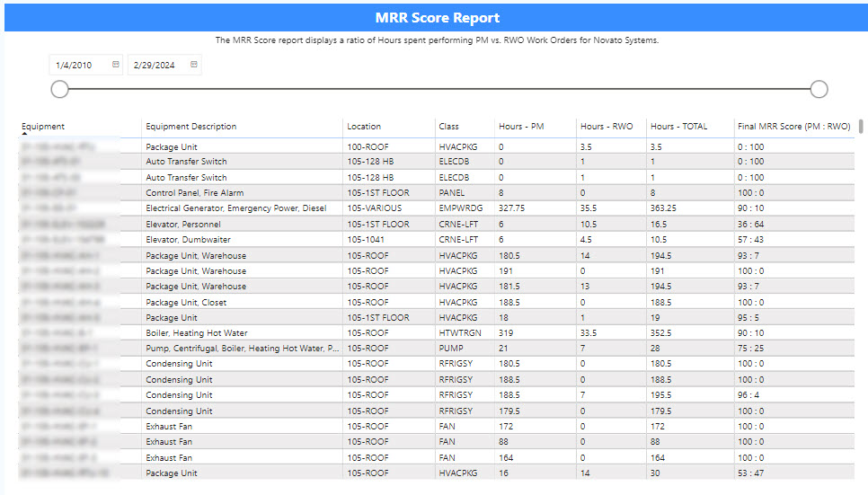This screenshot has width=868, height=495.
Task: Sort by Hours - RWO column header
Action: click(607, 127)
